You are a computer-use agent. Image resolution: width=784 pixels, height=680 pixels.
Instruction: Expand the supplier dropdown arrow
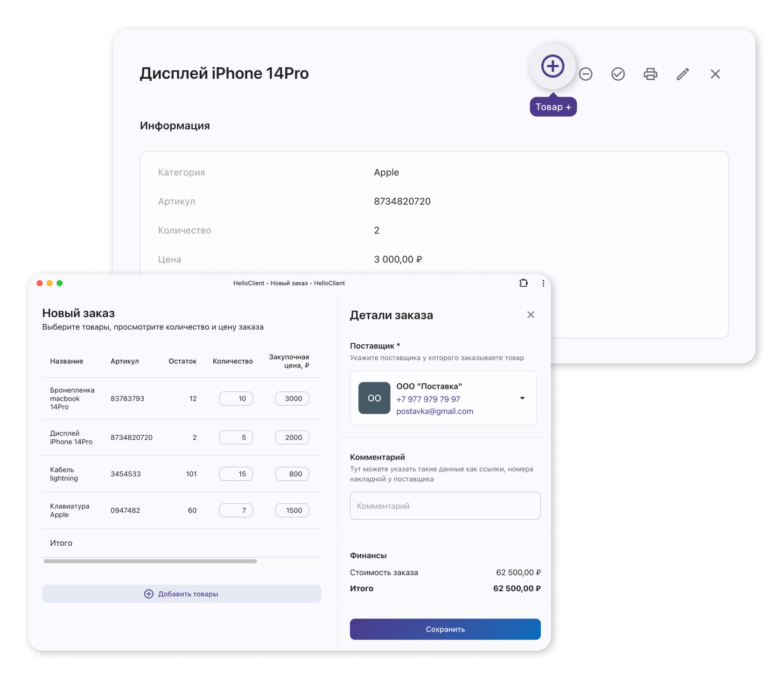[522, 398]
